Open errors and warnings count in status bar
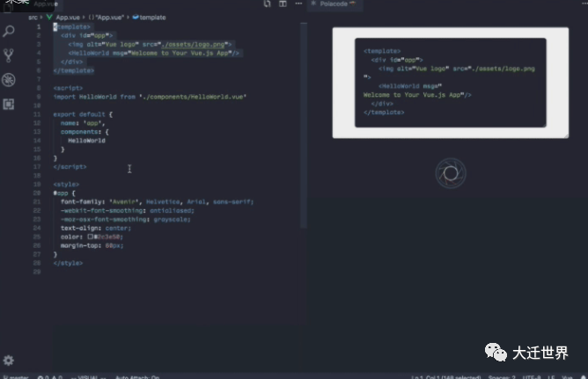This screenshot has height=379, width=588. click(x=50, y=376)
